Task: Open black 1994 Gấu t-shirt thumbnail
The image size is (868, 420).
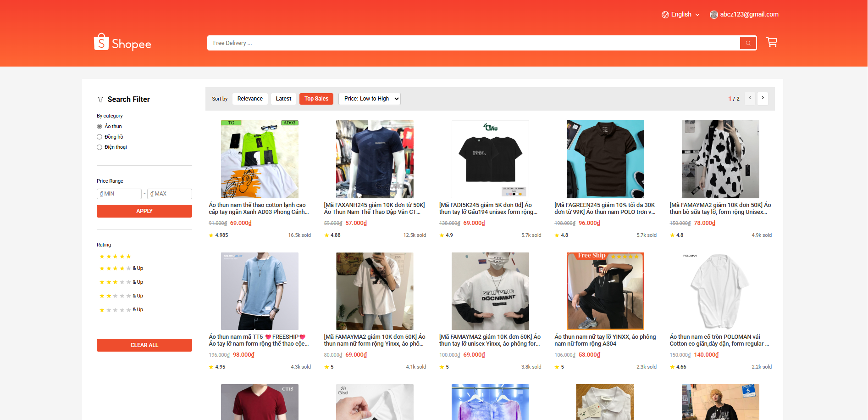Action: [490, 159]
